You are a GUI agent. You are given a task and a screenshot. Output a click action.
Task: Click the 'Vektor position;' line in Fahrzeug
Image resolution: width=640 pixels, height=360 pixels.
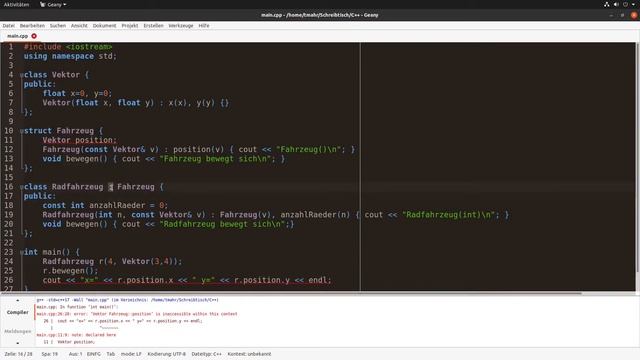click(x=80, y=140)
